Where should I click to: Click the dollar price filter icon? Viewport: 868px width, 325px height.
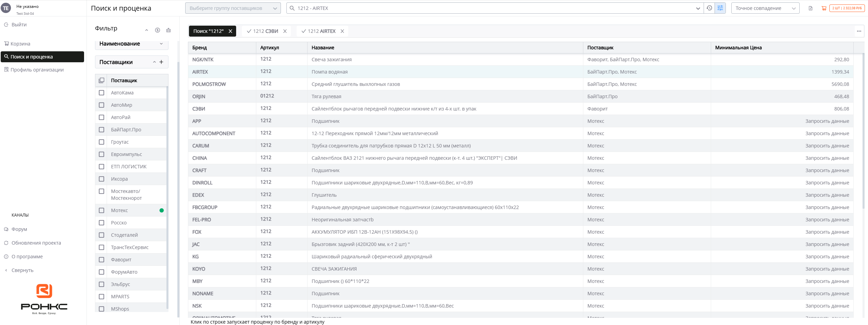point(158,30)
